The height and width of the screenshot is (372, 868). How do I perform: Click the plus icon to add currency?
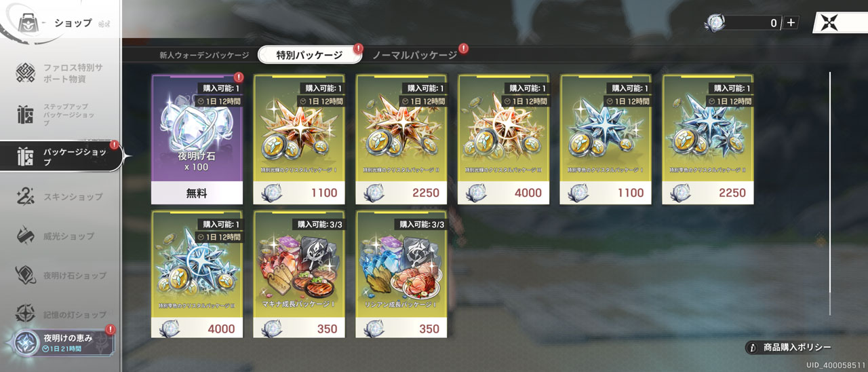pos(791,22)
